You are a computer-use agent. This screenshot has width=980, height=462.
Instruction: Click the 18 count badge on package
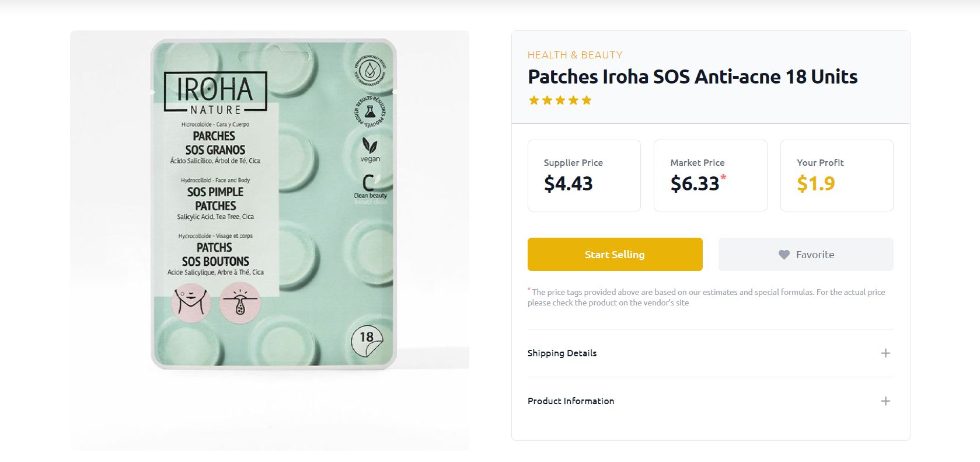pos(367,341)
